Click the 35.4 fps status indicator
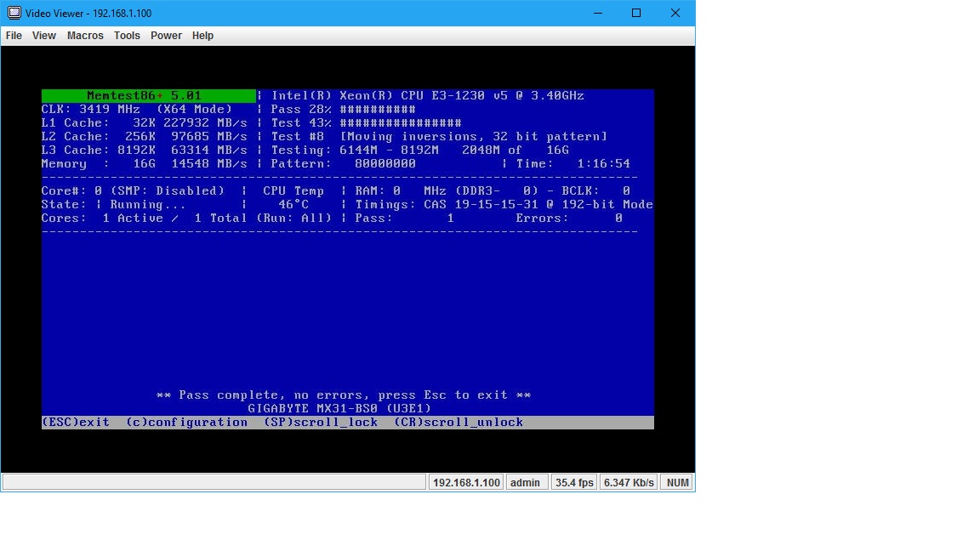This screenshot has width=980, height=551. point(574,482)
